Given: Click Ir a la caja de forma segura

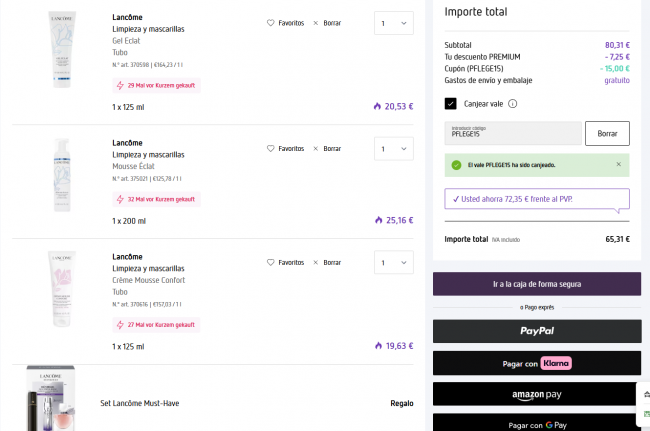Looking at the screenshot, I should [536, 284].
